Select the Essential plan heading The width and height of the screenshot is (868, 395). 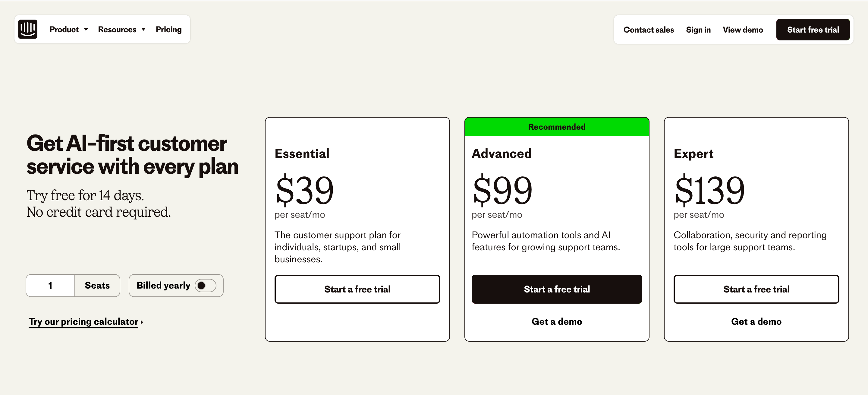click(x=302, y=154)
